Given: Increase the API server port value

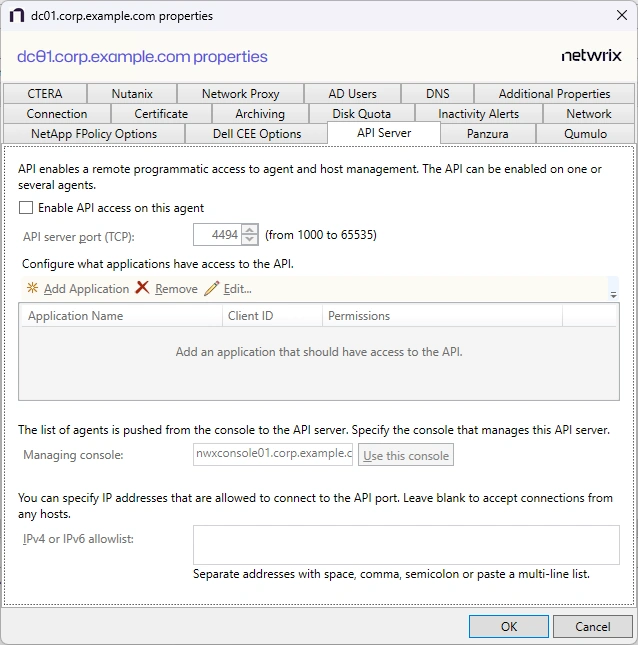Looking at the screenshot, I should point(250,230).
